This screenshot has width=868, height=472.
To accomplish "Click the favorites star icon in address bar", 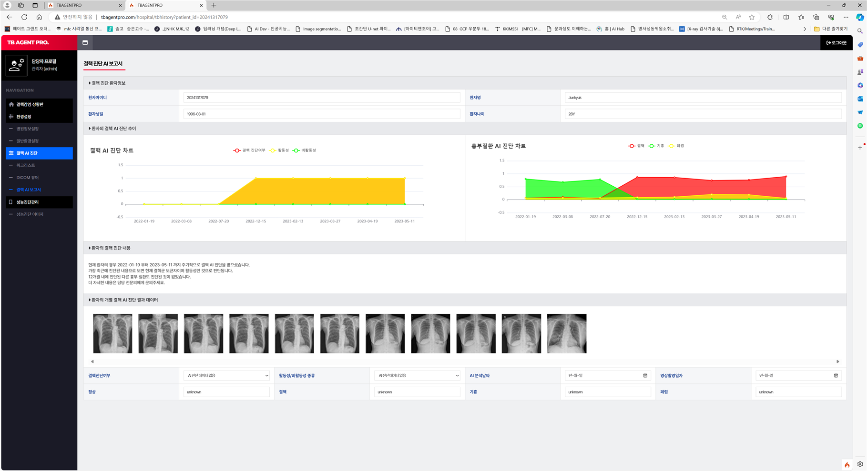I will (752, 17).
